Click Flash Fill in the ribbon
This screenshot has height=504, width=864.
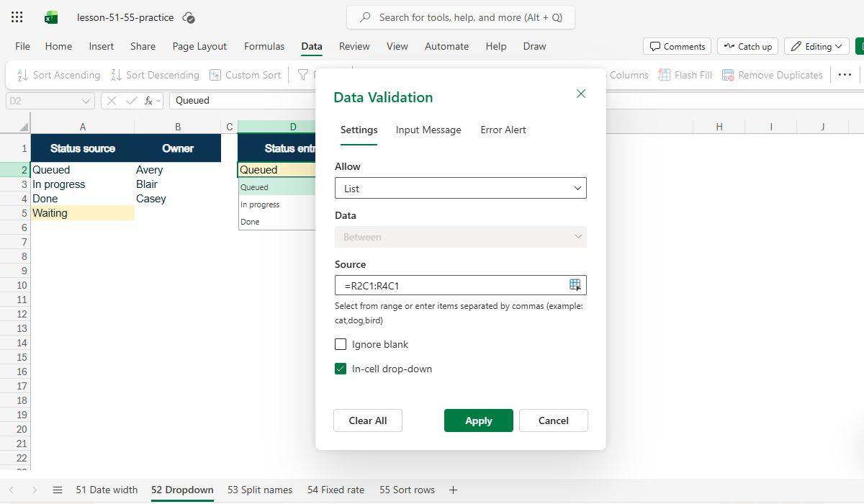tap(684, 75)
